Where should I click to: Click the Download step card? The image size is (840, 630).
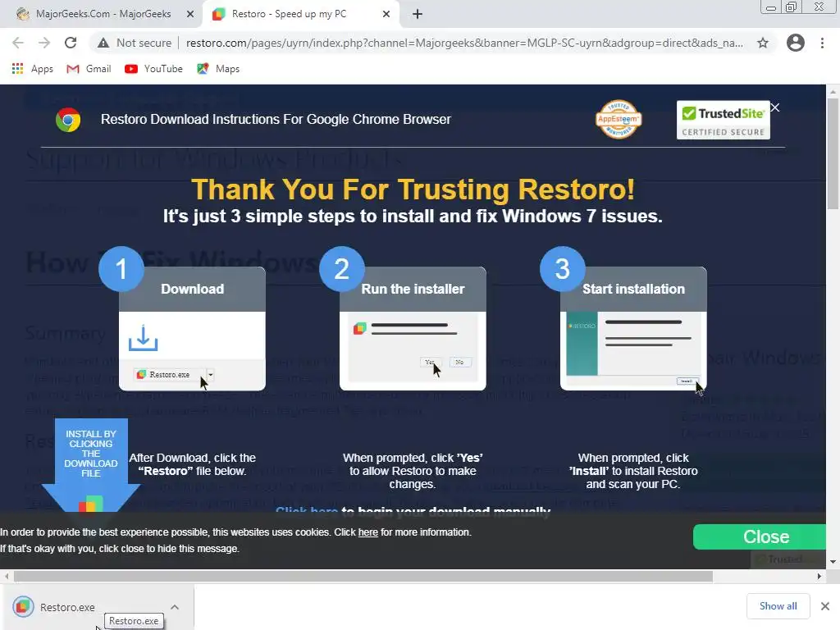192,328
